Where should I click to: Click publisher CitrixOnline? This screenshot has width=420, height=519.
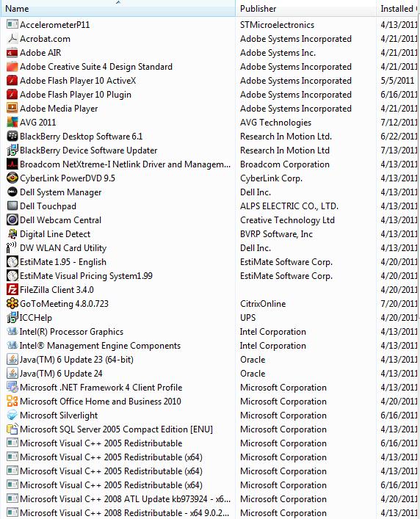click(x=263, y=303)
